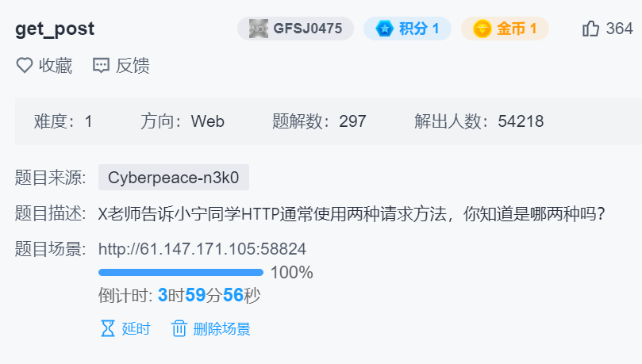642x364 pixels.
Task: Click the 反馈 feedback label
Action: pyautogui.click(x=133, y=66)
